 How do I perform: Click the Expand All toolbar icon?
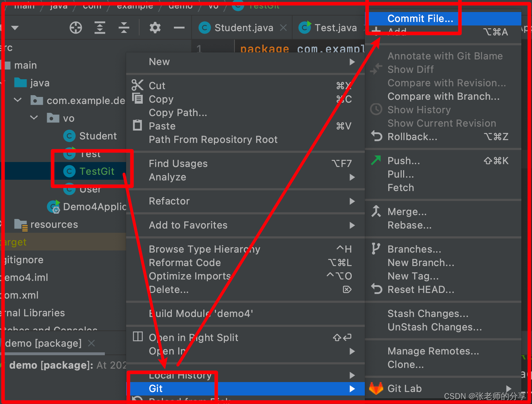click(100, 28)
